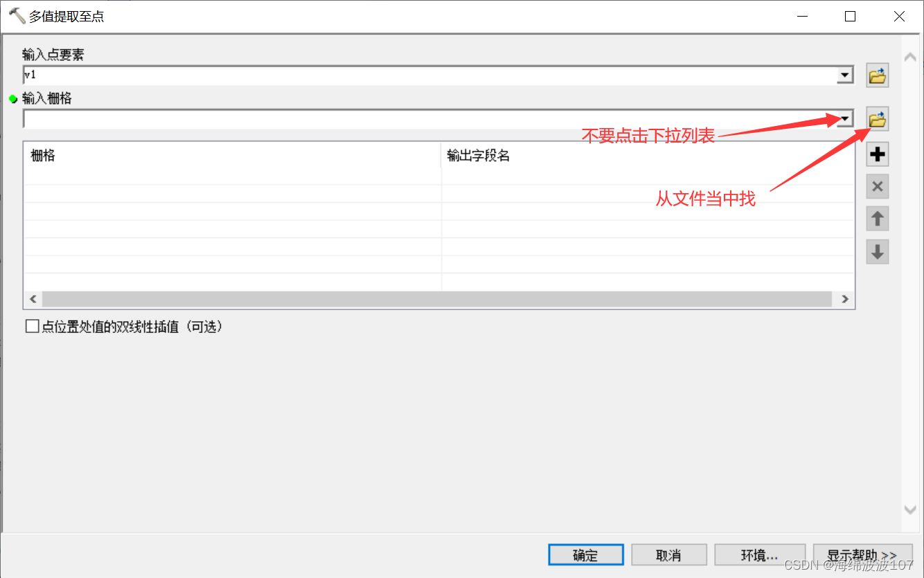Click the horizontal scrollbar track in raster table
The image size is (924, 578).
[x=436, y=299]
